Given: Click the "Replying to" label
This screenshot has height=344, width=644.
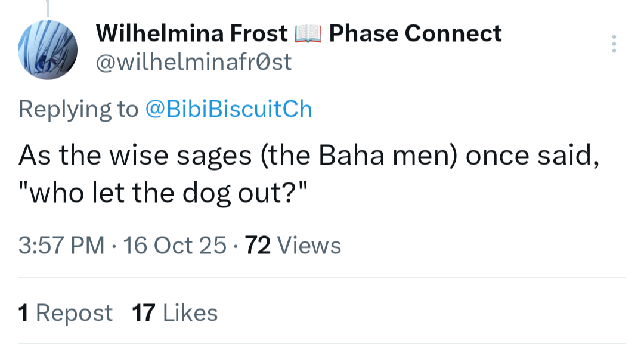Looking at the screenshot, I should coord(78,109).
